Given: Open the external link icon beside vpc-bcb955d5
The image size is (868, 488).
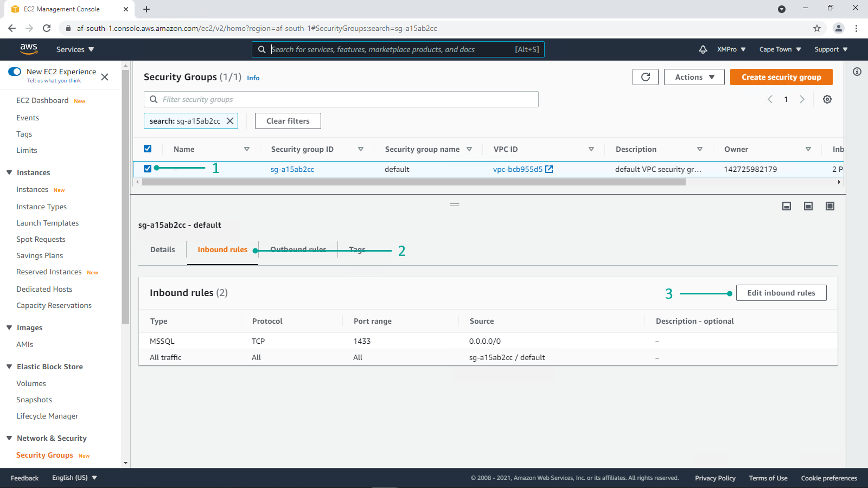Looking at the screenshot, I should tap(549, 169).
